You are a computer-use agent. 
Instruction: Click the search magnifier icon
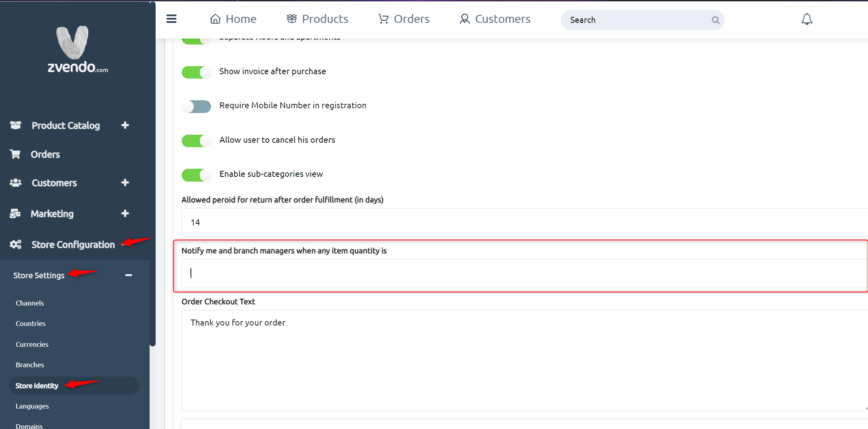pyautogui.click(x=715, y=20)
